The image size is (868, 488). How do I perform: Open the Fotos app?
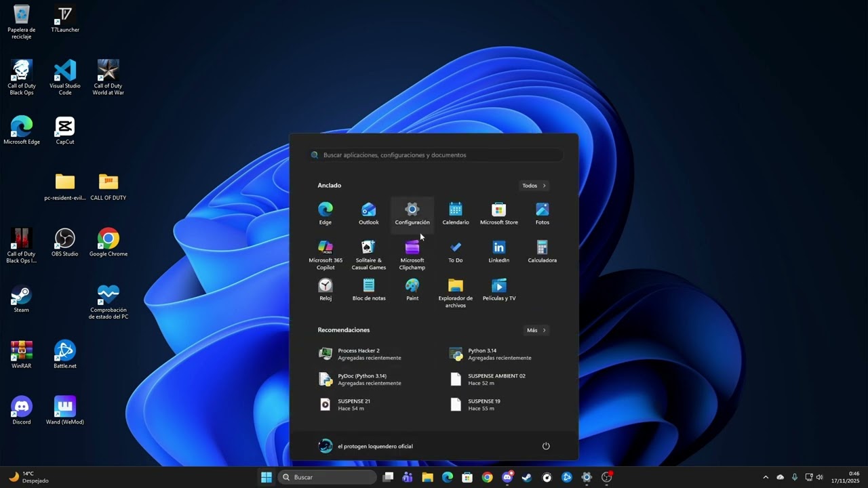click(542, 213)
